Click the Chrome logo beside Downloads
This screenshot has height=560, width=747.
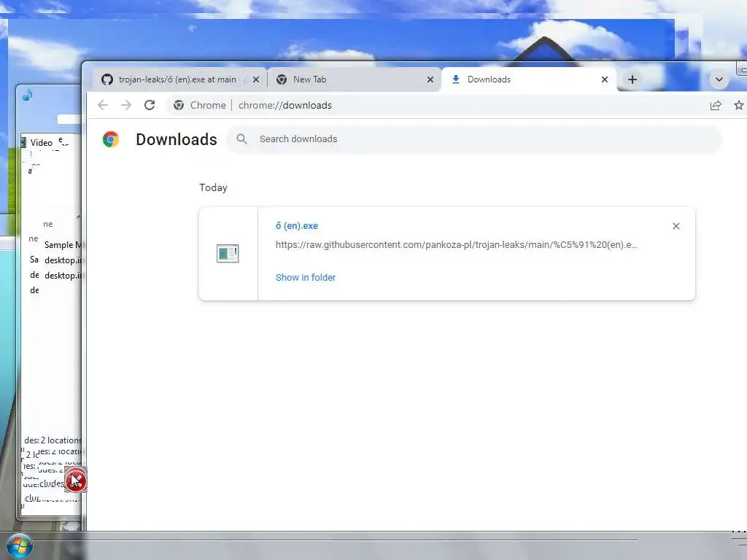tap(111, 139)
